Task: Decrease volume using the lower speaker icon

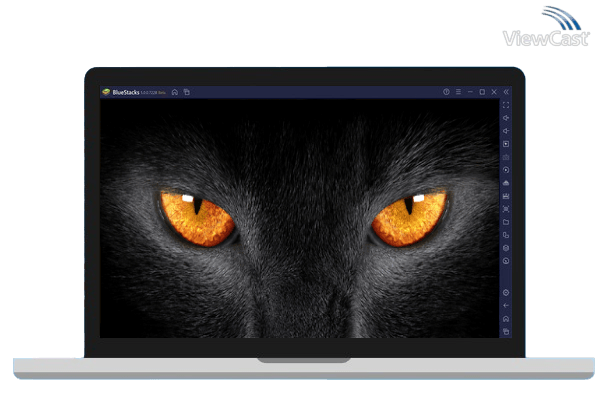Action: [x=506, y=131]
